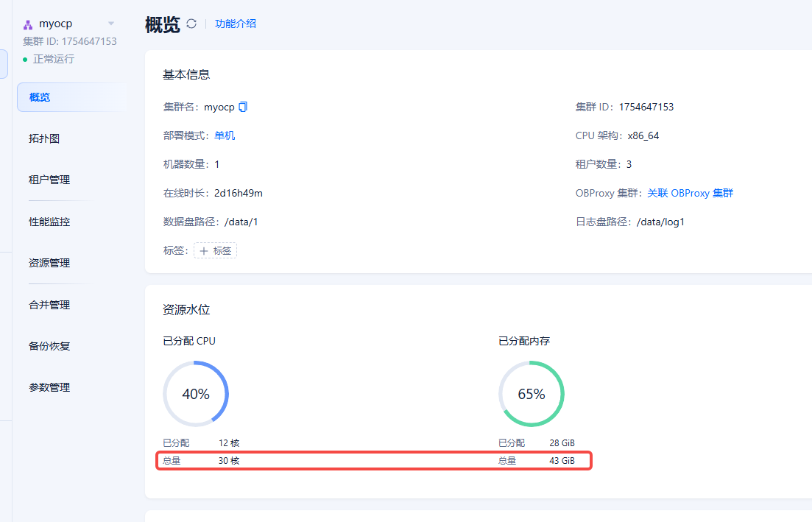
Task: Click the purple cluster icon next to myocp
Action: [x=28, y=24]
